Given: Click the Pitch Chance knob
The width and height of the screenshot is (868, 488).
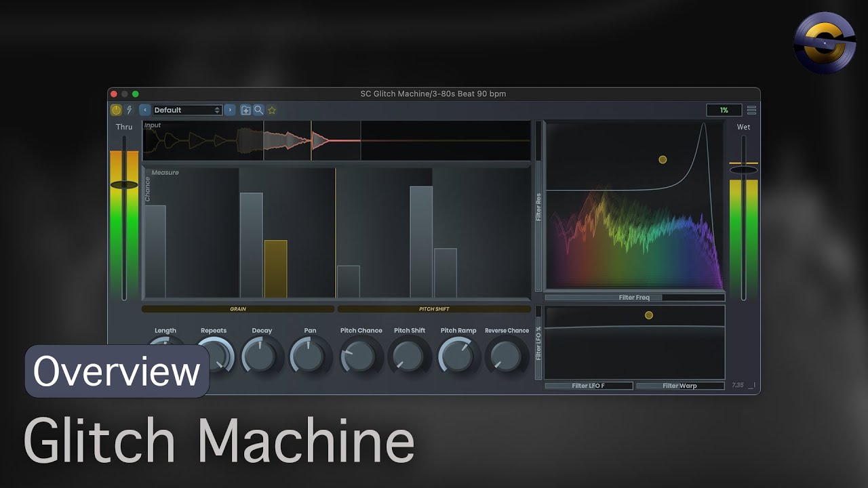Looking at the screenshot, I should point(361,356).
